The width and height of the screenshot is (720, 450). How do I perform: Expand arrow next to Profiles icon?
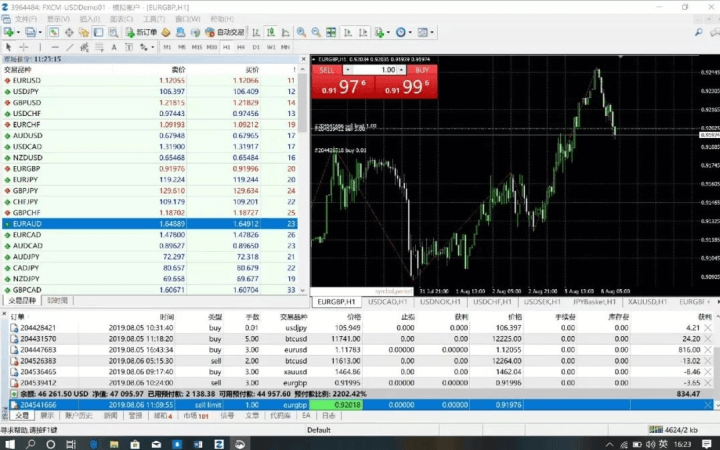(x=40, y=32)
